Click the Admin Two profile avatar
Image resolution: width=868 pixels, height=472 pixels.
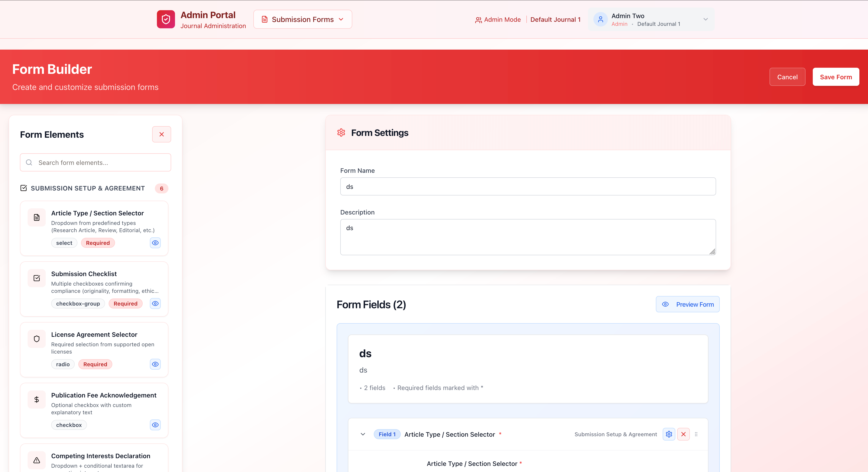600,19
